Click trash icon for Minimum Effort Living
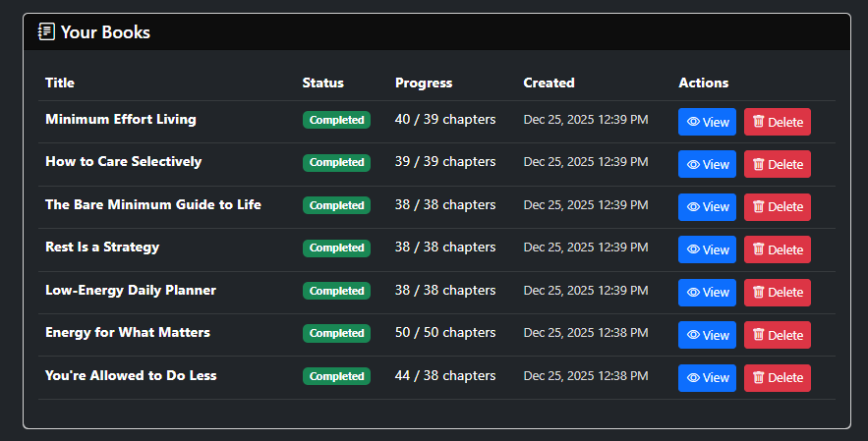868x441 pixels. 758,122
